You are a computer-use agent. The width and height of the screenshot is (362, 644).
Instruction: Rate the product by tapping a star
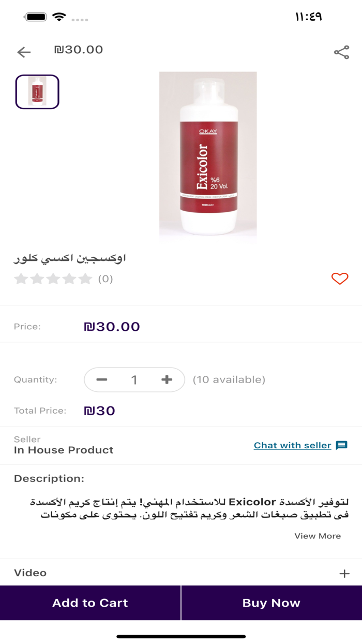53,278
